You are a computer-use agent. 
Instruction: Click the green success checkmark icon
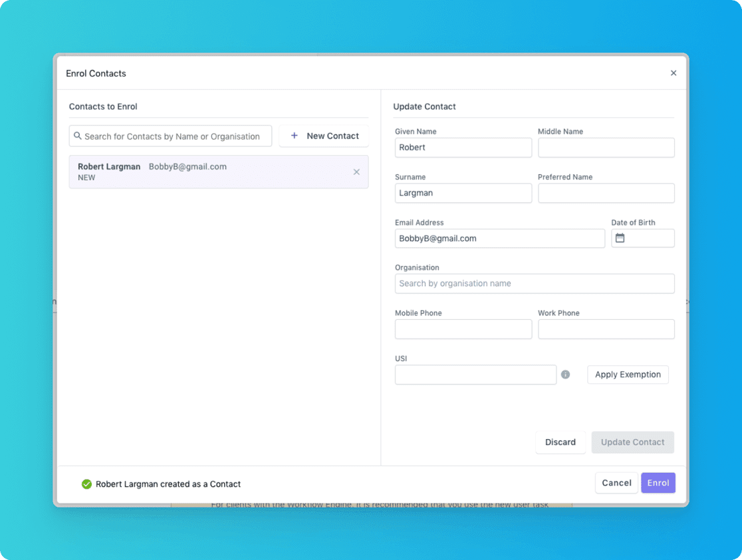[86, 484]
